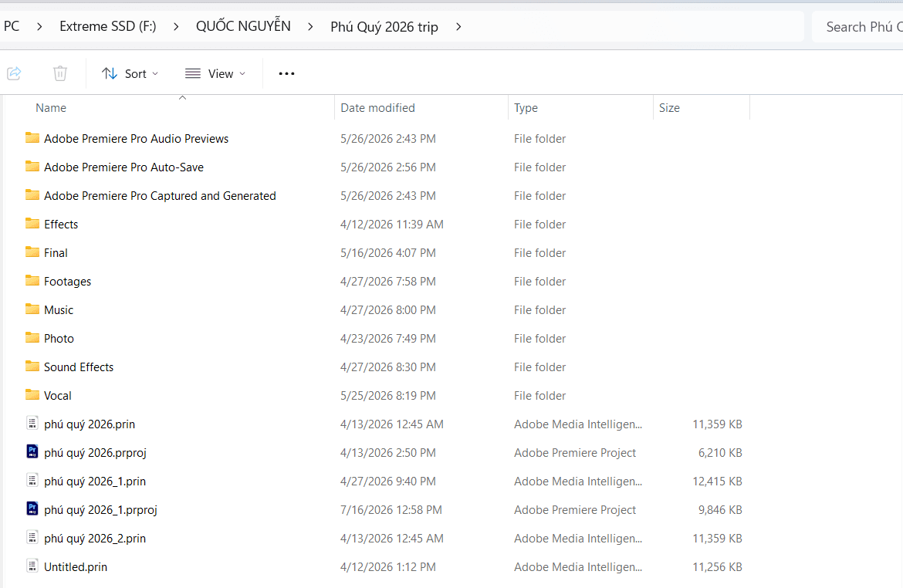Select the Effects folder icon

pos(32,224)
